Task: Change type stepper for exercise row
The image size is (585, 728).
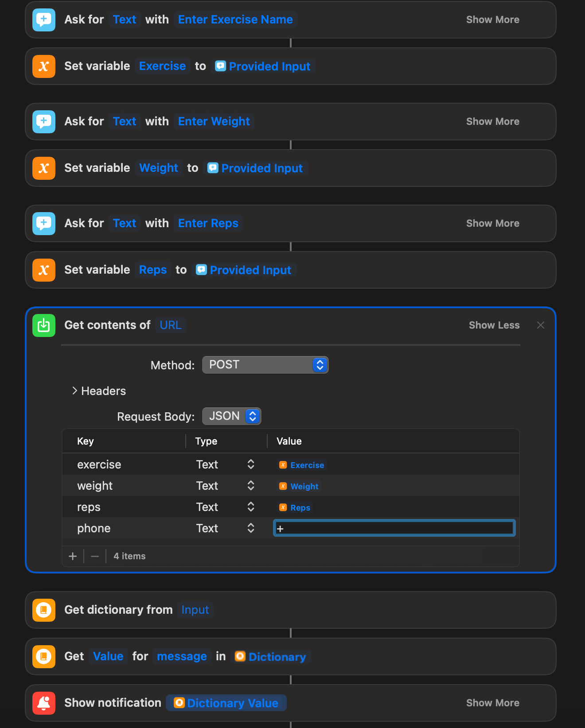Action: click(250, 465)
